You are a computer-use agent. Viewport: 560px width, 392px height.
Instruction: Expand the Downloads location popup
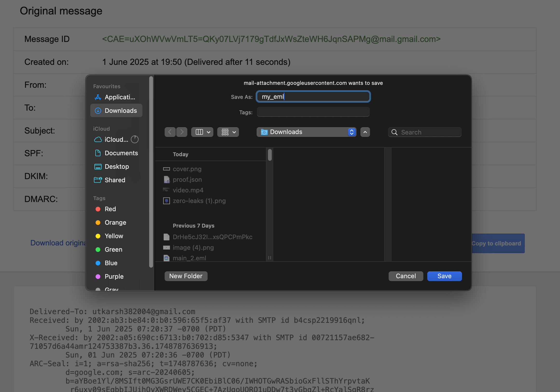306,132
